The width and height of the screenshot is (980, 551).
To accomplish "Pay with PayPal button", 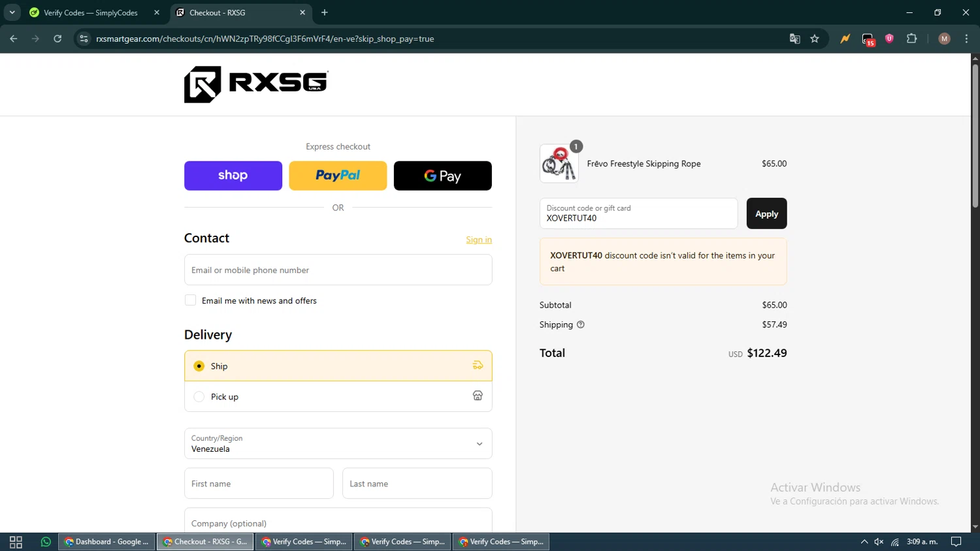I will tap(338, 176).
